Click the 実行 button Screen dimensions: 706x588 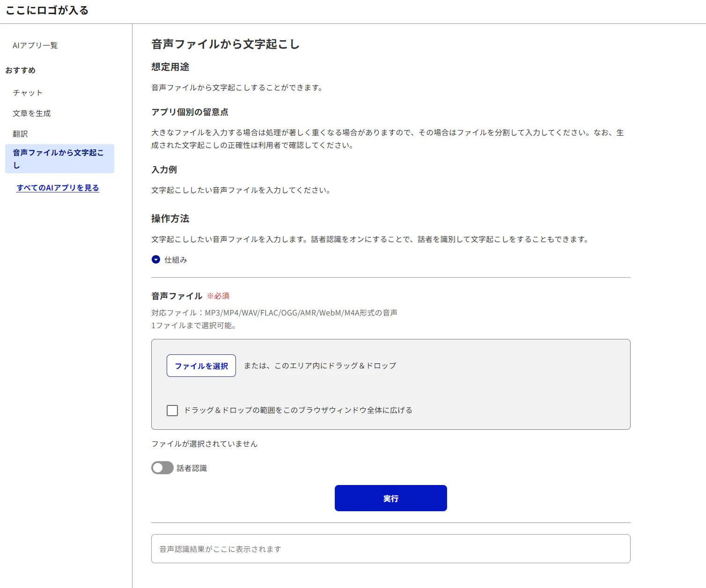tap(391, 498)
